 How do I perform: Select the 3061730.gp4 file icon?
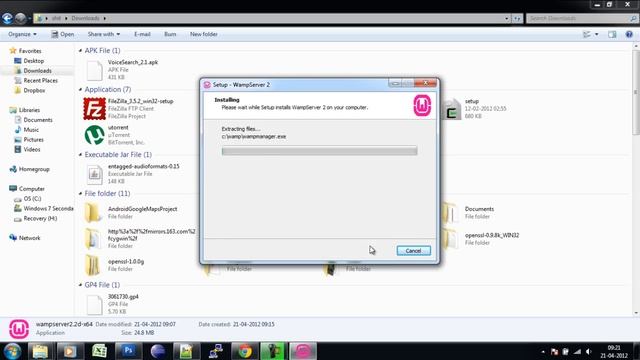(94, 304)
